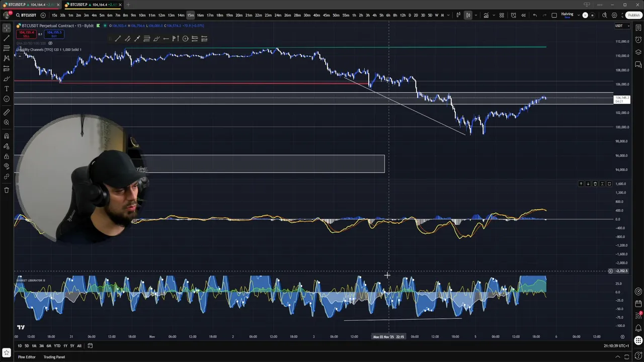Lock all drawing tools

[x=7, y=156]
